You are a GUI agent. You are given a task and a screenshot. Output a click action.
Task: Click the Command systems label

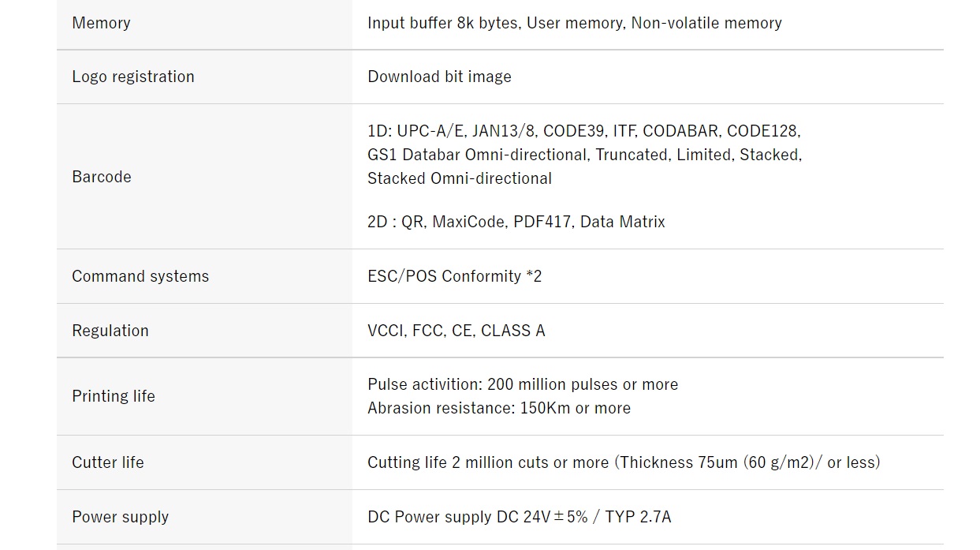coord(140,276)
